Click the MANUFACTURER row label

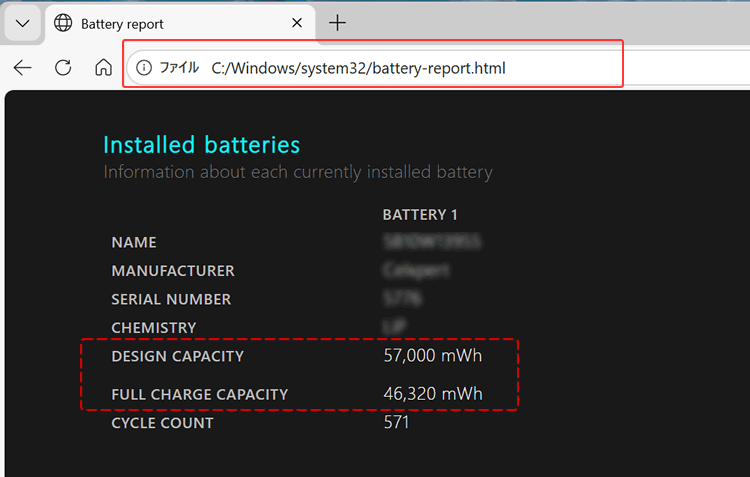173,271
